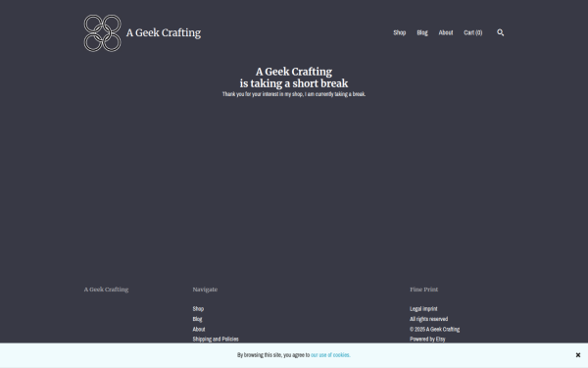View Cart (0) in the header
This screenshot has width=588, height=368.
[473, 32]
